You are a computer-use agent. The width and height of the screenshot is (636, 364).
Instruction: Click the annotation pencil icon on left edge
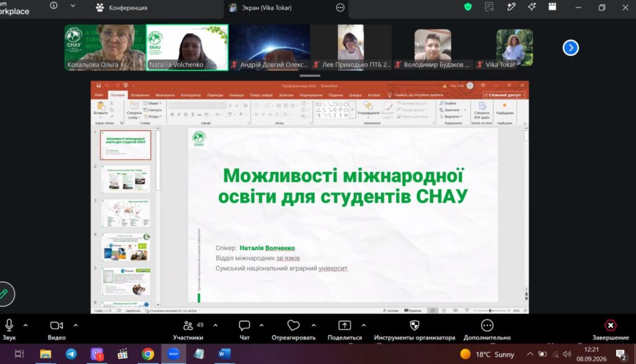[x=4, y=294]
